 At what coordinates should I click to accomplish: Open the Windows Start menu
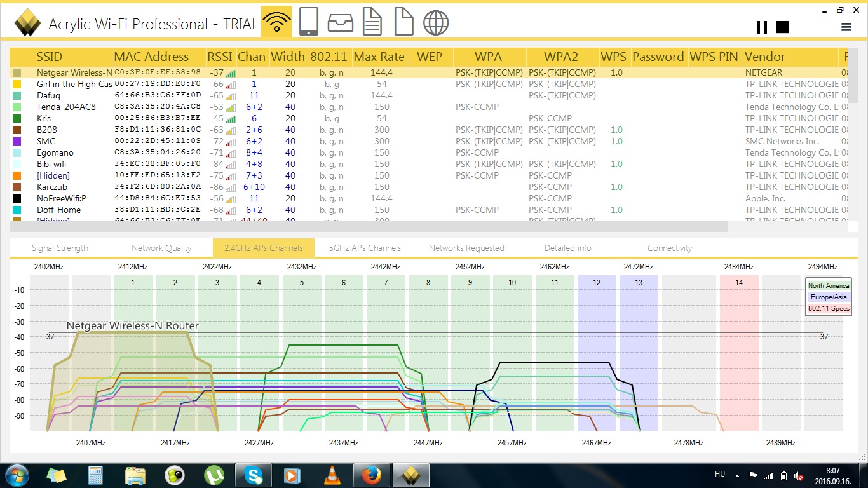[17, 475]
